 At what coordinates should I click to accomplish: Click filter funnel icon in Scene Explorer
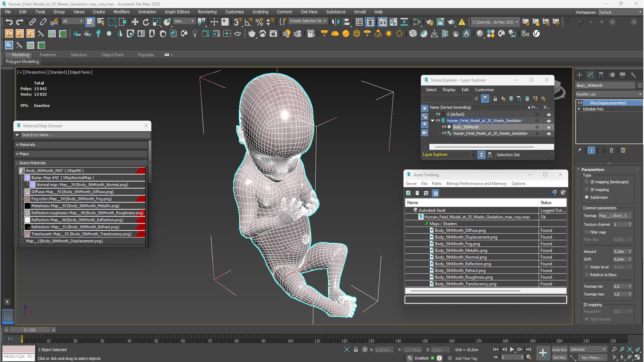pyautogui.click(x=485, y=99)
